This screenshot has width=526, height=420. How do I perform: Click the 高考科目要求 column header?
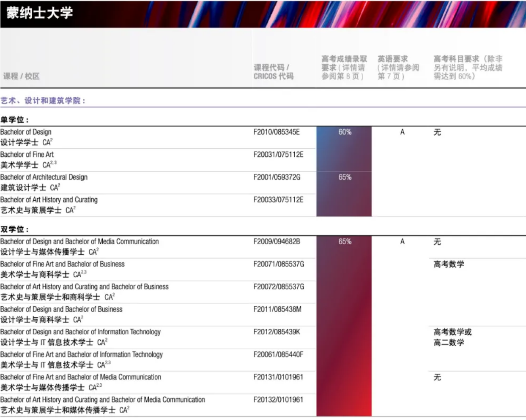tap(468, 68)
